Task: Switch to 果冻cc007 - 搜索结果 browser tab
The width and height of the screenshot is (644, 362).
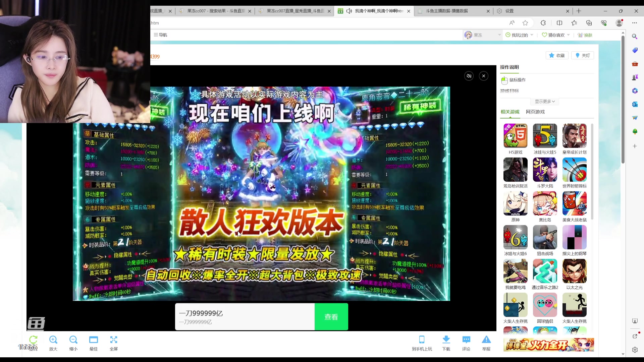Action: (215, 11)
